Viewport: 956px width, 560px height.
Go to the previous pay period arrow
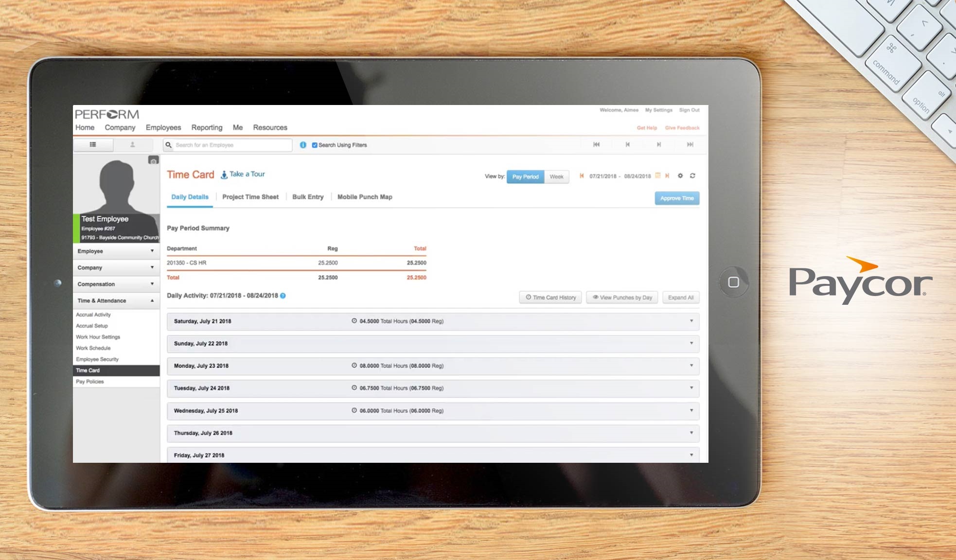[x=582, y=176]
